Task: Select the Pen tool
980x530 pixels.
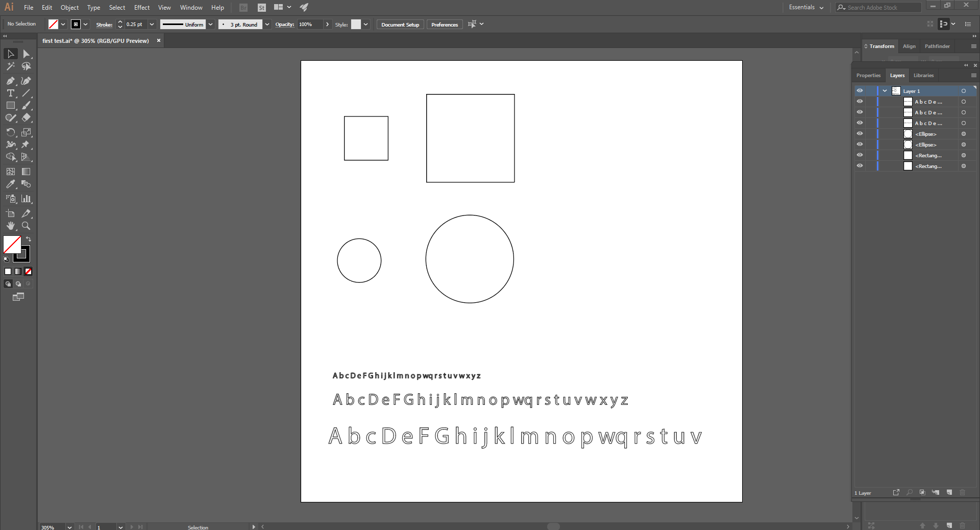Action: tap(11, 81)
